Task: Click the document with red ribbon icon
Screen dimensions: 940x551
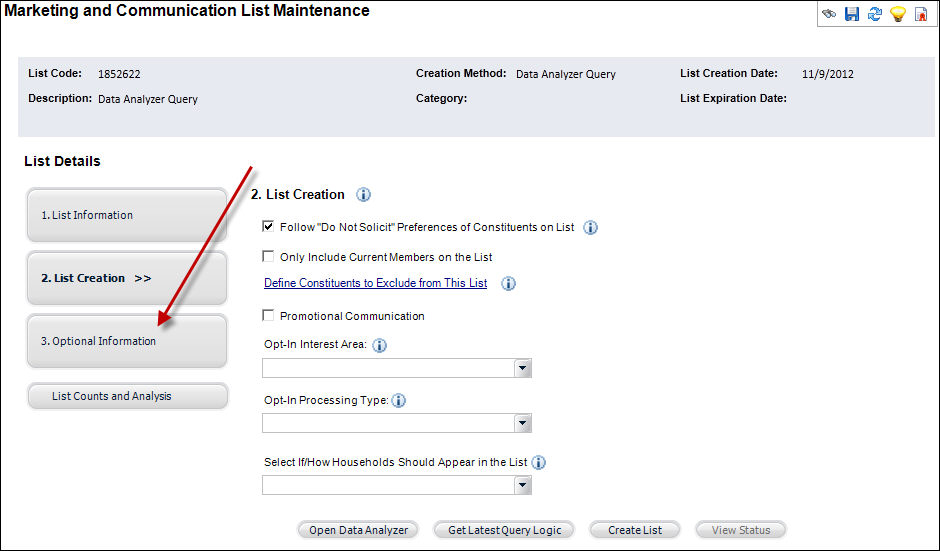Action: point(921,14)
